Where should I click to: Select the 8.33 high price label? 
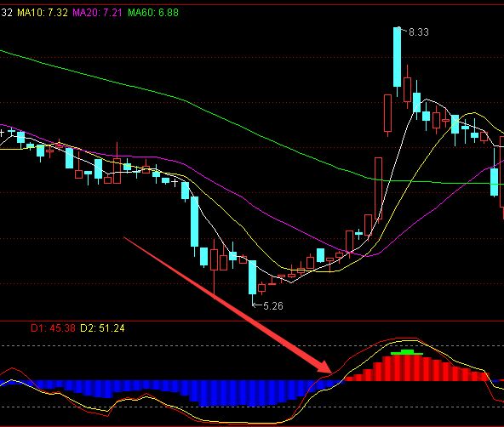[419, 32]
